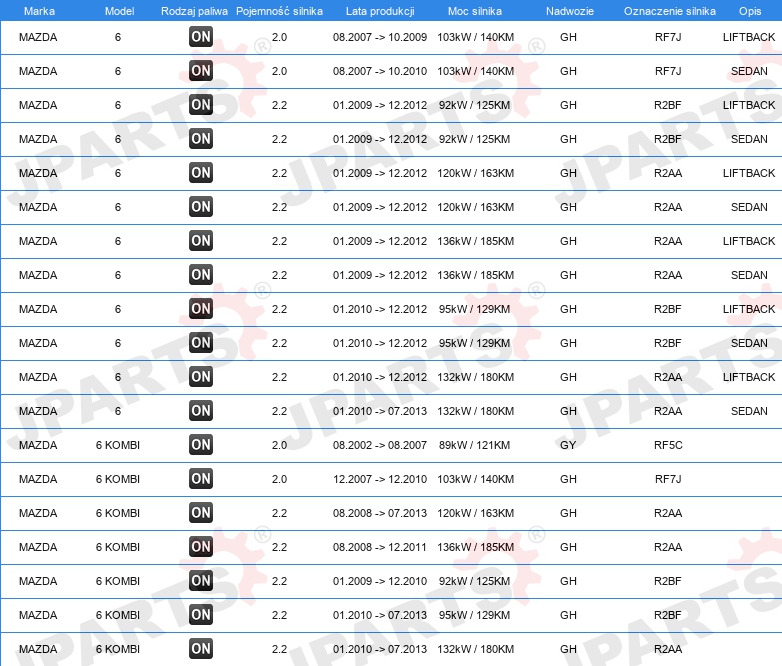Screen dimensions: 782x666
Task: Click SEDAN in the 01.2010 -> 07.2013 row
Action: [749, 411]
